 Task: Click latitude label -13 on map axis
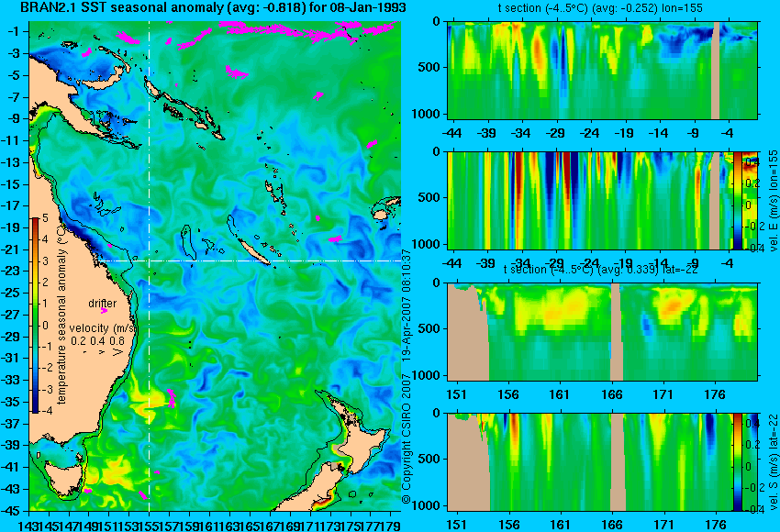coord(11,162)
